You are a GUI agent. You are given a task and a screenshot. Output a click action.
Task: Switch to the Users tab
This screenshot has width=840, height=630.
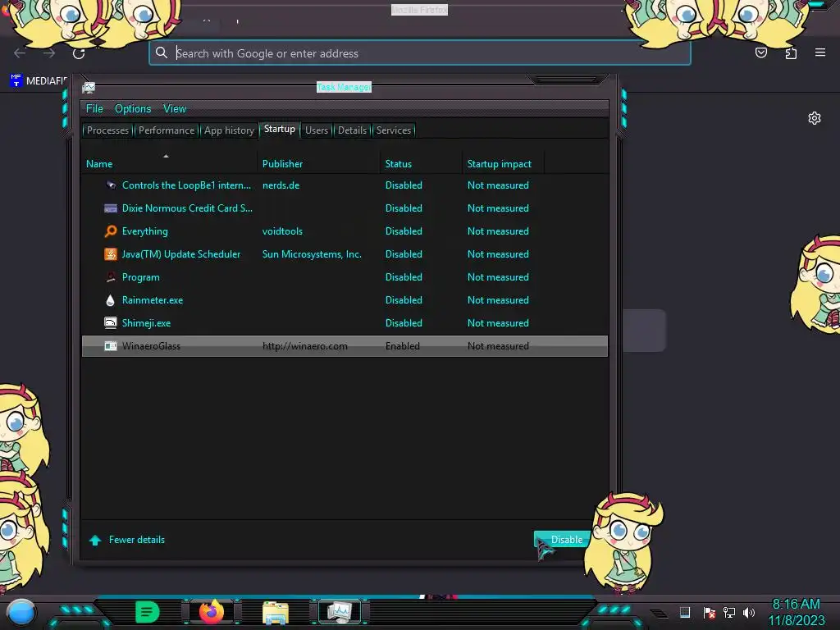tap(317, 130)
